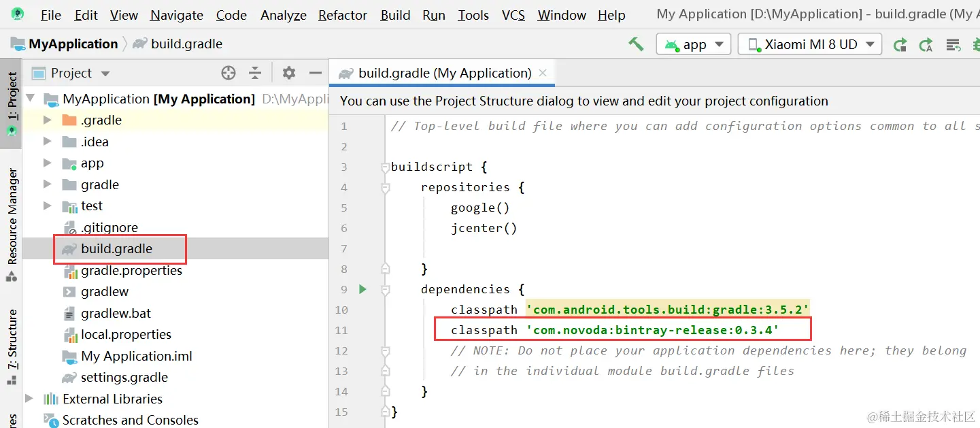The width and height of the screenshot is (980, 428).
Task: Select gradle.properties in project tree
Action: pyautogui.click(x=131, y=270)
